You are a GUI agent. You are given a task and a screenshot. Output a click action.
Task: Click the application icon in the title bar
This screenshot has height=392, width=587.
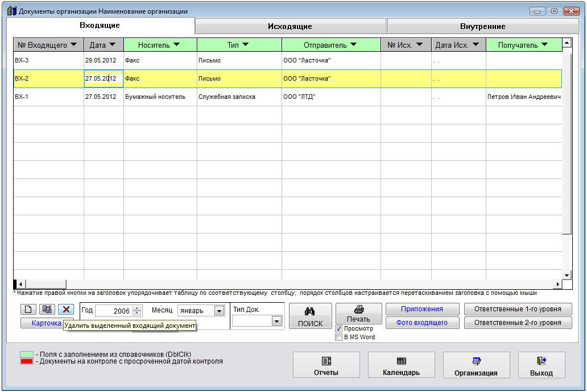coord(12,11)
